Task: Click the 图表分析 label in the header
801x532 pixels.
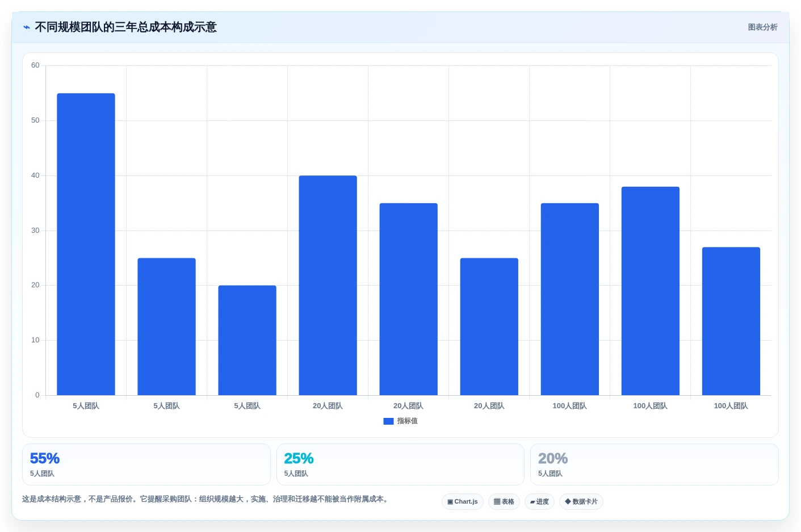Action: [762, 27]
